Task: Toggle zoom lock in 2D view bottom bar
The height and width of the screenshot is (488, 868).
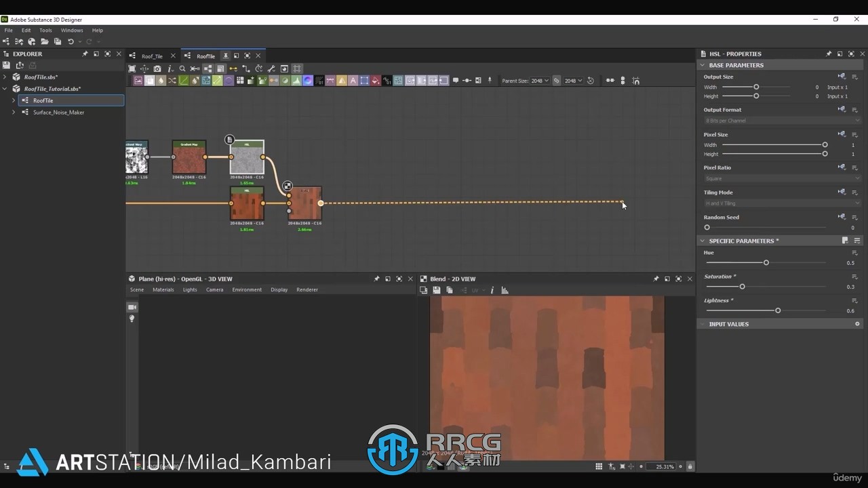Action: (x=690, y=466)
